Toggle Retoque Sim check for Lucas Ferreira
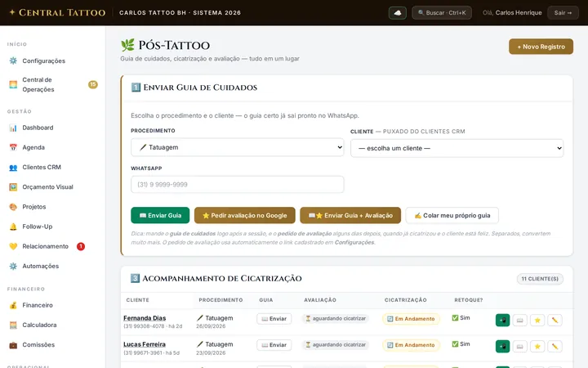The image size is (588, 368). point(461,344)
